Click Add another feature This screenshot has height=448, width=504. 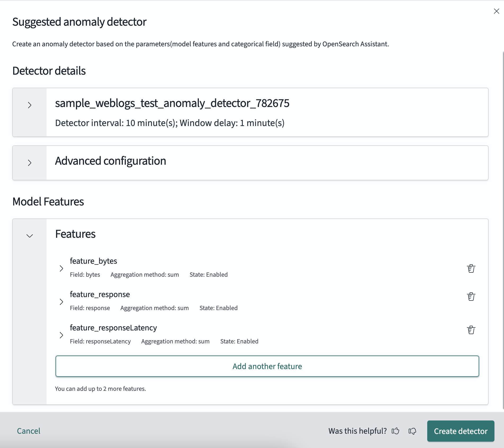tap(267, 366)
